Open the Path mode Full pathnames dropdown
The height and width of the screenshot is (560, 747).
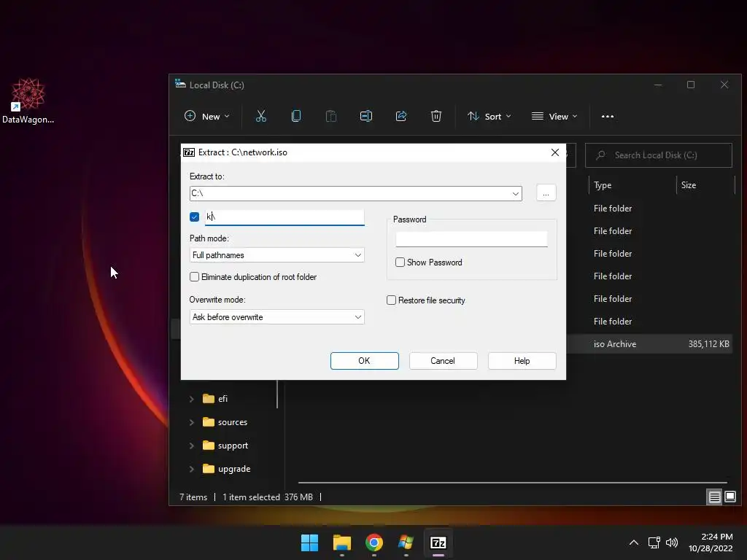pos(276,255)
